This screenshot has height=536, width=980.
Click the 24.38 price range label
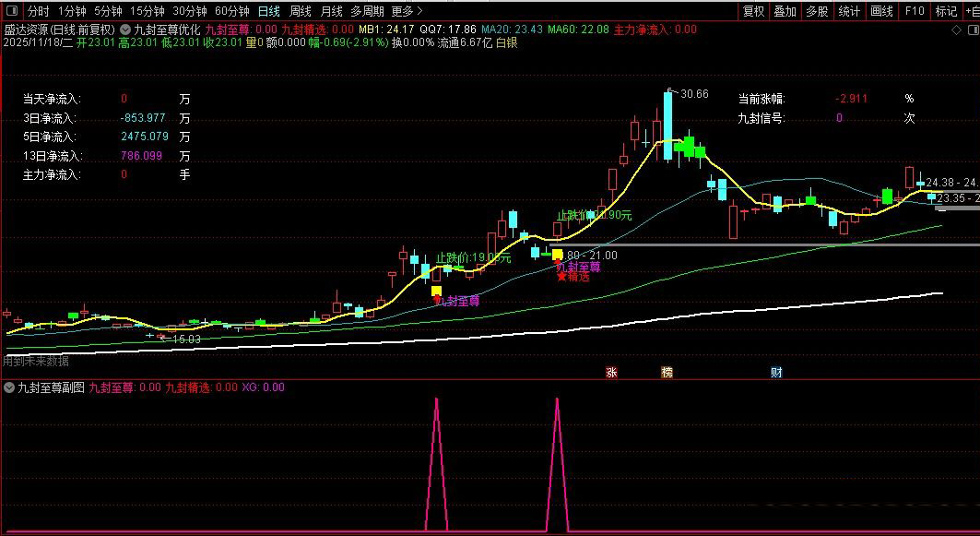951,183
